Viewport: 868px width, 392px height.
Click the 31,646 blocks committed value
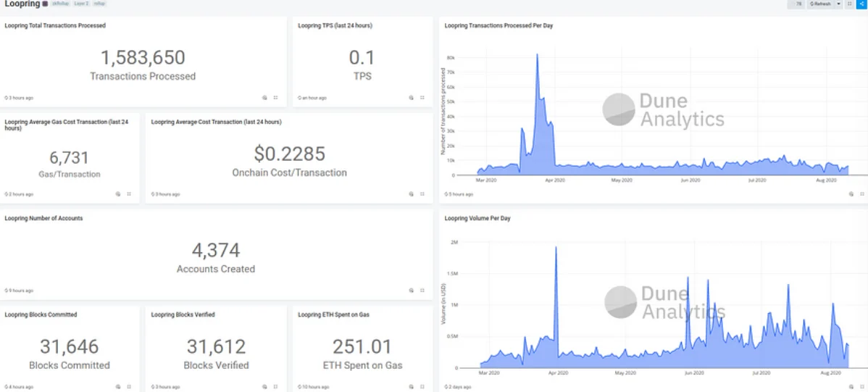70,346
